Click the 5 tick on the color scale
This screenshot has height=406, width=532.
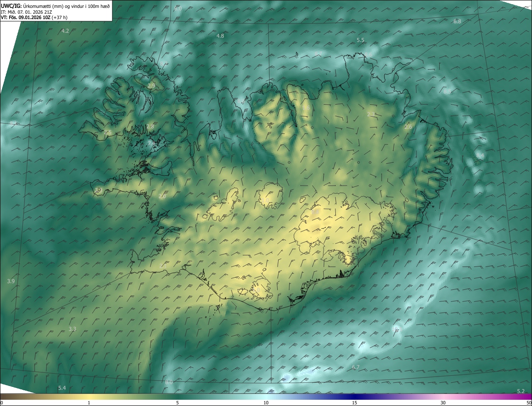[x=177, y=403]
